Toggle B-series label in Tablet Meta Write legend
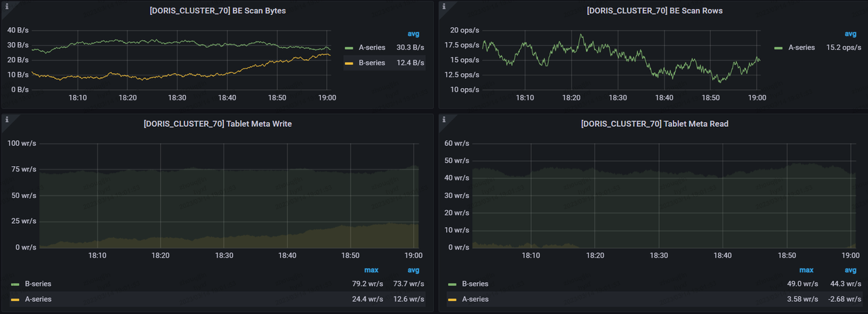Image resolution: width=868 pixels, height=314 pixels. pos(38,284)
